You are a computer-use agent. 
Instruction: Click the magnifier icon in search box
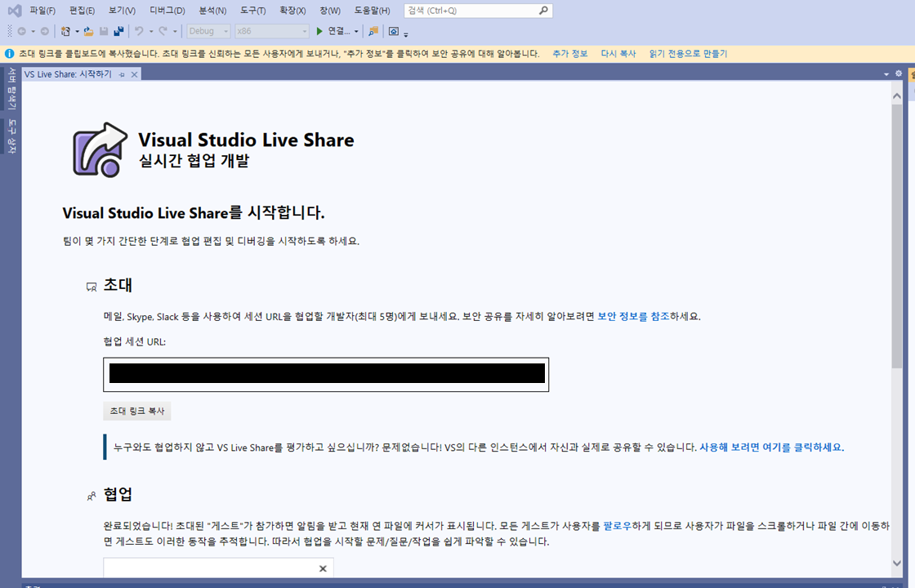tap(543, 11)
